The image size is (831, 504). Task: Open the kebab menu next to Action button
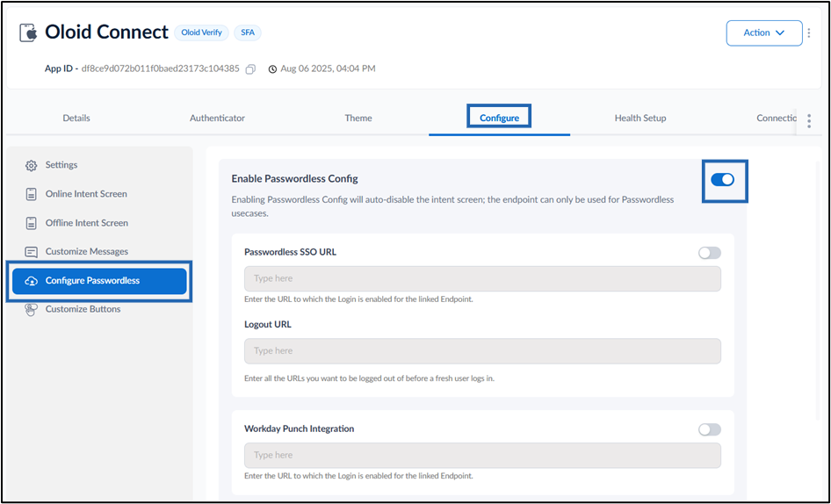click(809, 32)
